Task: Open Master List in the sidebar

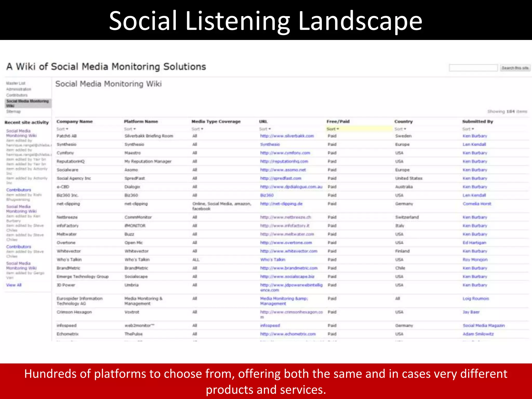Action: click(x=16, y=83)
